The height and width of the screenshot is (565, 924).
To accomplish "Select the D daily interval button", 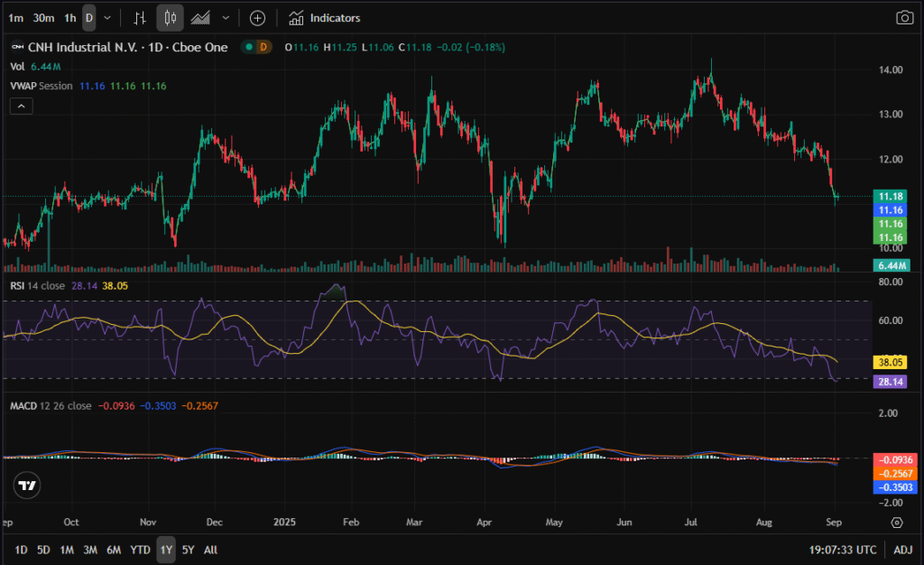I will point(88,18).
